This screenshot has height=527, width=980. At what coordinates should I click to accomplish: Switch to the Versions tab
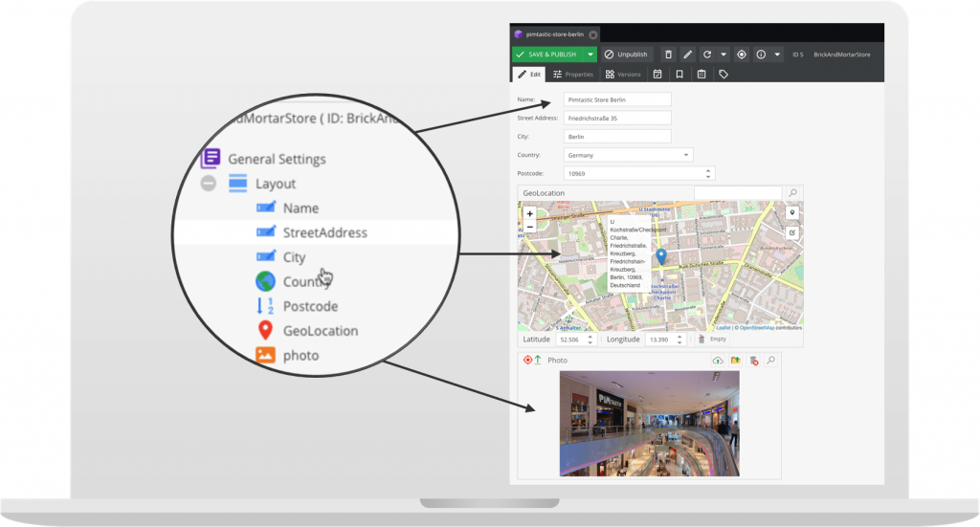click(623, 75)
